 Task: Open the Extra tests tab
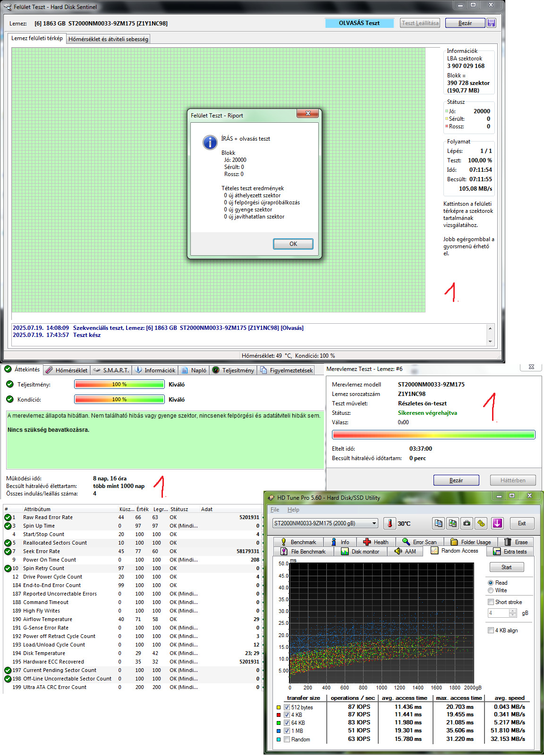coord(510,552)
